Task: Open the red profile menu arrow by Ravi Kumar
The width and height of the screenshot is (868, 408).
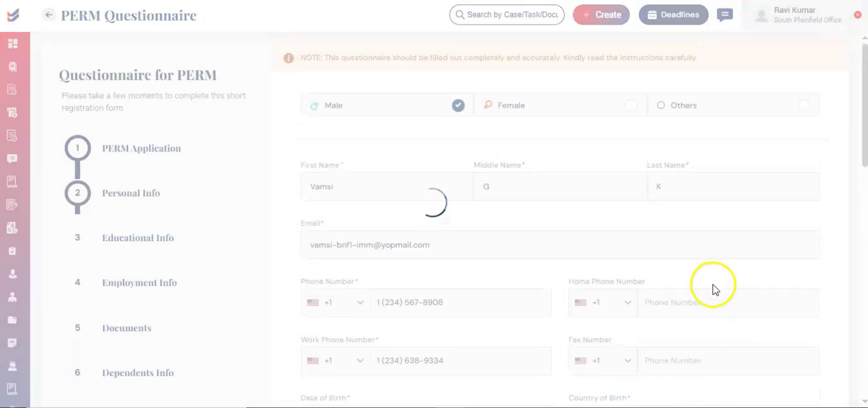Action: pos(858,15)
